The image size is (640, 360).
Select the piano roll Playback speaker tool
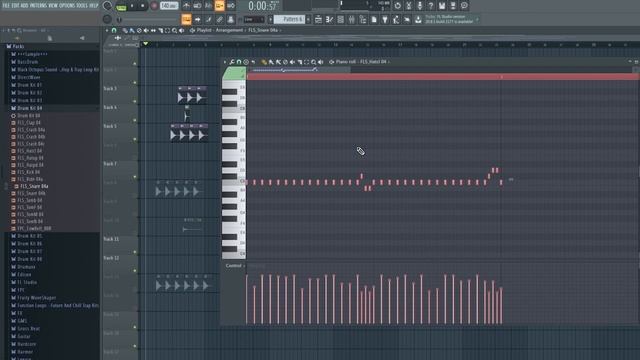pyautogui.click(x=320, y=62)
